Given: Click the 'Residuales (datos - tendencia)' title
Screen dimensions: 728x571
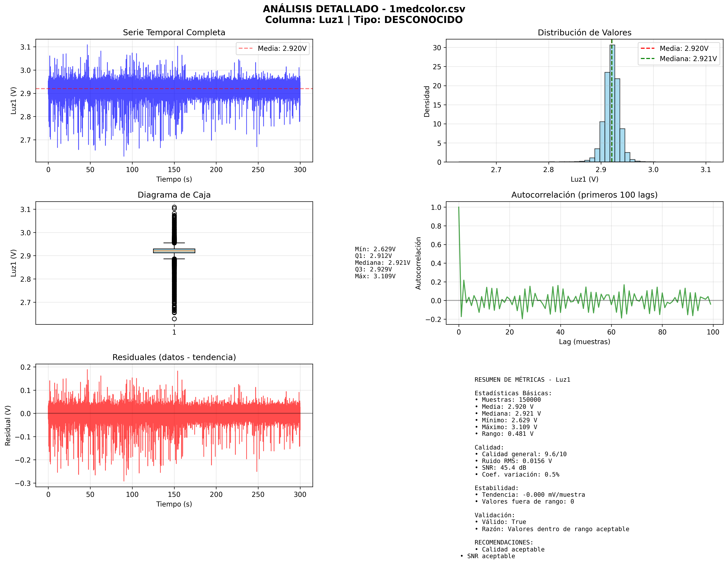Looking at the screenshot, I should tap(174, 357).
